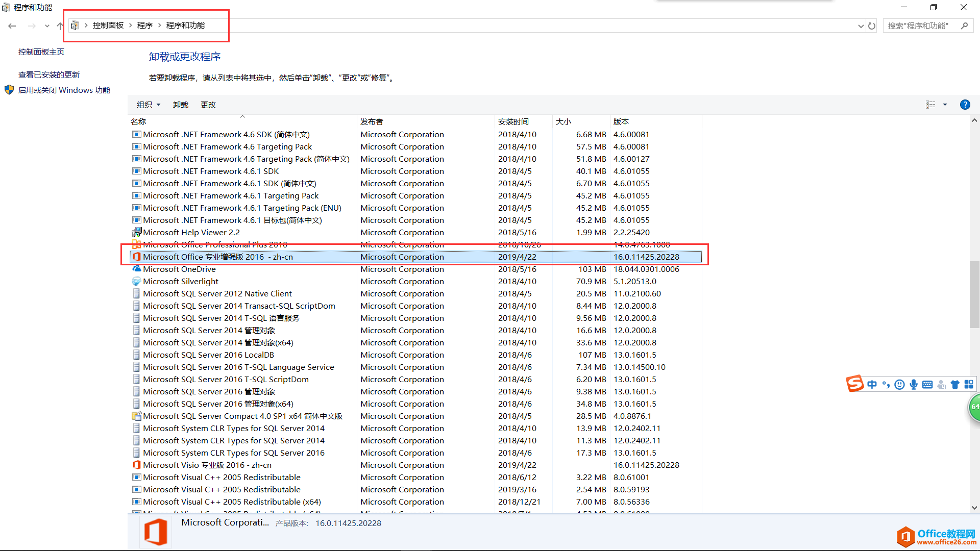Click the Microsoft Help Viewer 2.2 icon

[x=136, y=233]
